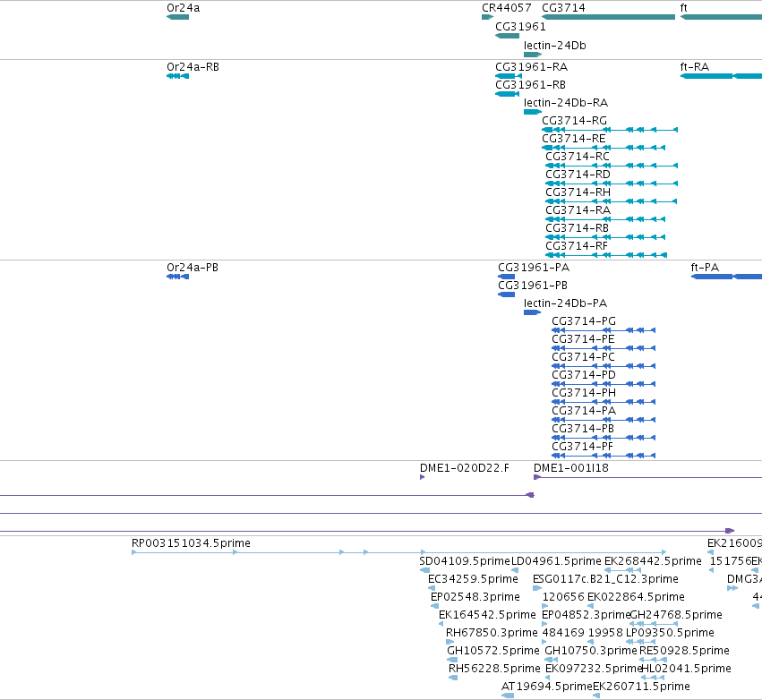Select clone DME1-020D22.F
762x700 pixels.
(423, 477)
